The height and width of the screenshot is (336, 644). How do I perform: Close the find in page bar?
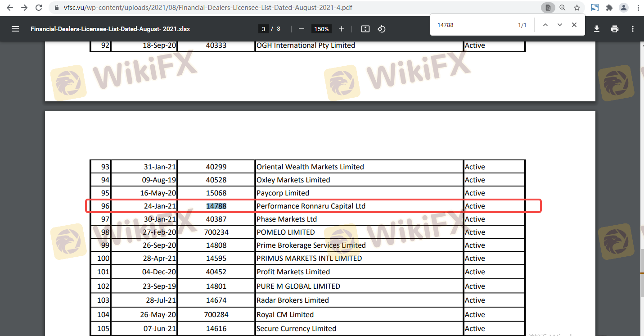(574, 25)
